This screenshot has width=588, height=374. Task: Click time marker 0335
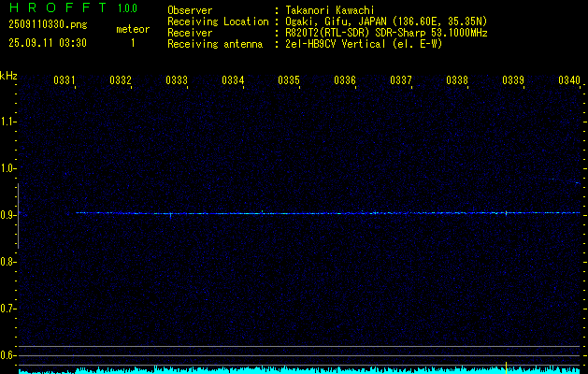[x=289, y=80]
